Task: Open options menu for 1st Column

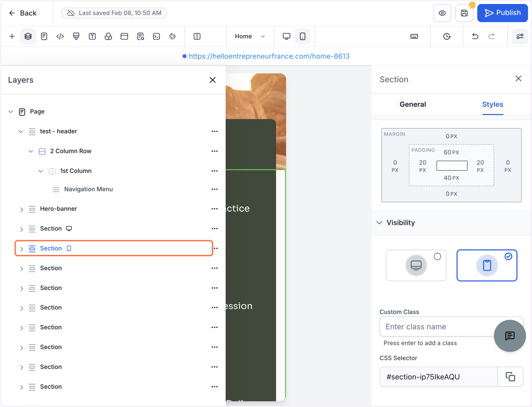Action: pyautogui.click(x=215, y=171)
